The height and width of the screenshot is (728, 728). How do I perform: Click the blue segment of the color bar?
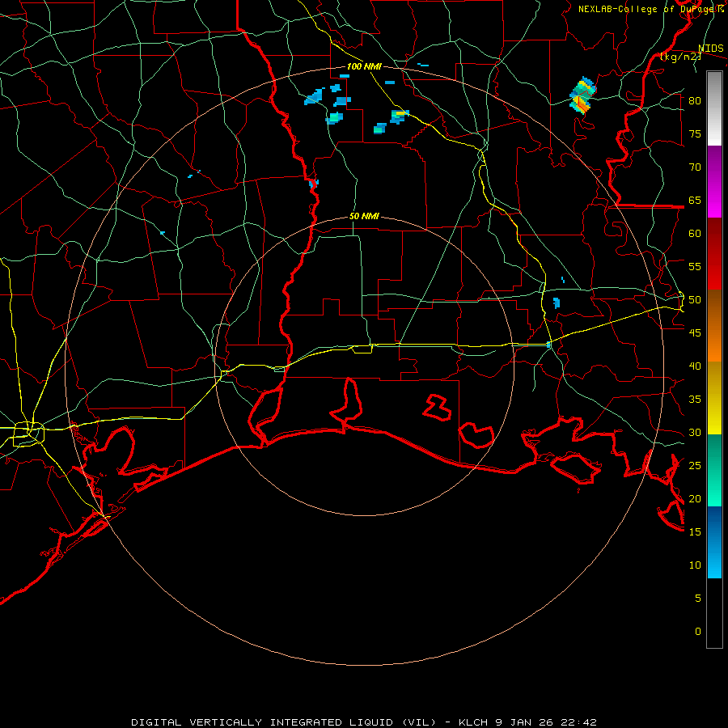coord(714,542)
